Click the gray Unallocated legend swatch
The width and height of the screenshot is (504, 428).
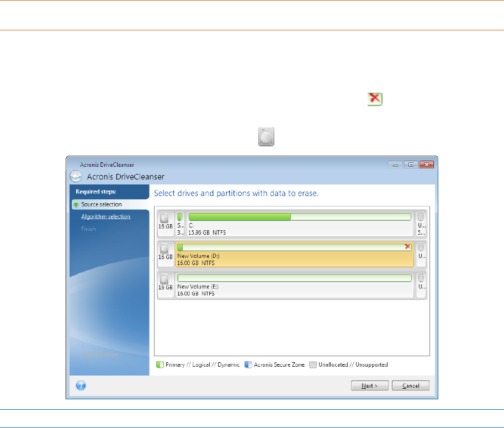pyautogui.click(x=313, y=364)
